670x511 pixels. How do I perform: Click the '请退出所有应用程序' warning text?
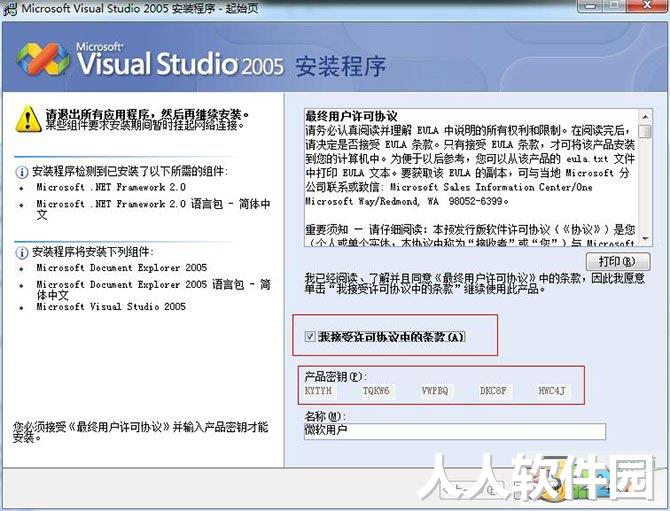147,114
